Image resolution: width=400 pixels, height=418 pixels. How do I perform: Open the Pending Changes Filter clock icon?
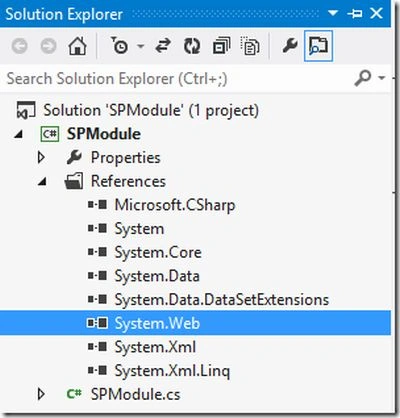[x=119, y=46]
